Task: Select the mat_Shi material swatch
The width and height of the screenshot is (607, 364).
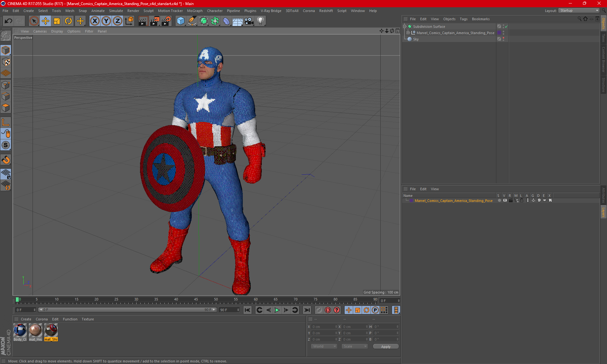Action: tap(51, 332)
